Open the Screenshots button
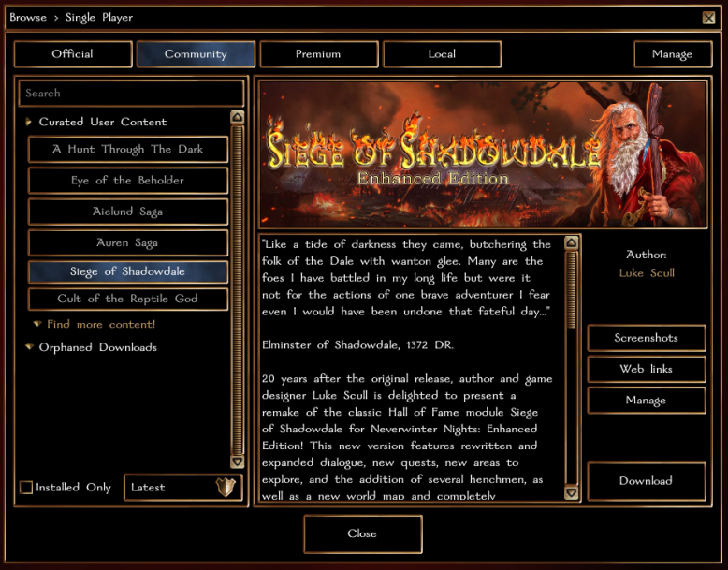The image size is (728, 570). tap(647, 338)
